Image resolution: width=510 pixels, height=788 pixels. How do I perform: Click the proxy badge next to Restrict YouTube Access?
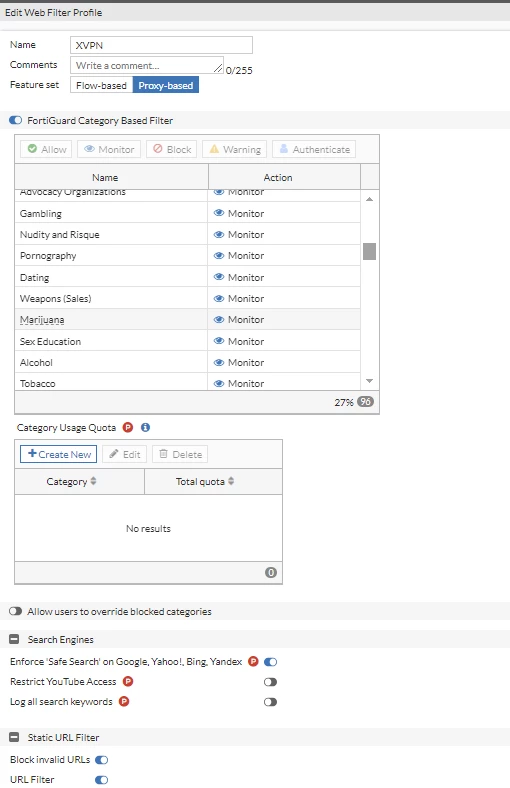[128, 681]
